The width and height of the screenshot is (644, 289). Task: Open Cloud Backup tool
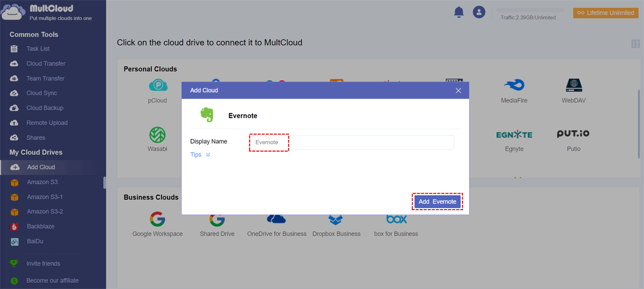[x=45, y=108]
